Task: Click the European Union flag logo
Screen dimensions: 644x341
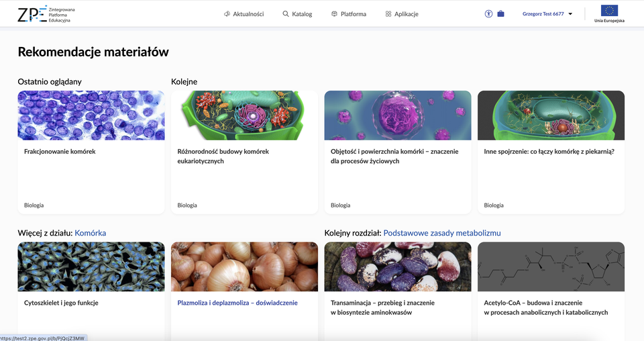Action: click(609, 11)
